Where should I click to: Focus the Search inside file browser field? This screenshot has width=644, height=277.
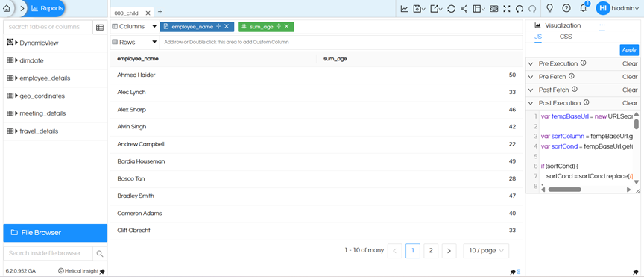[x=48, y=254]
